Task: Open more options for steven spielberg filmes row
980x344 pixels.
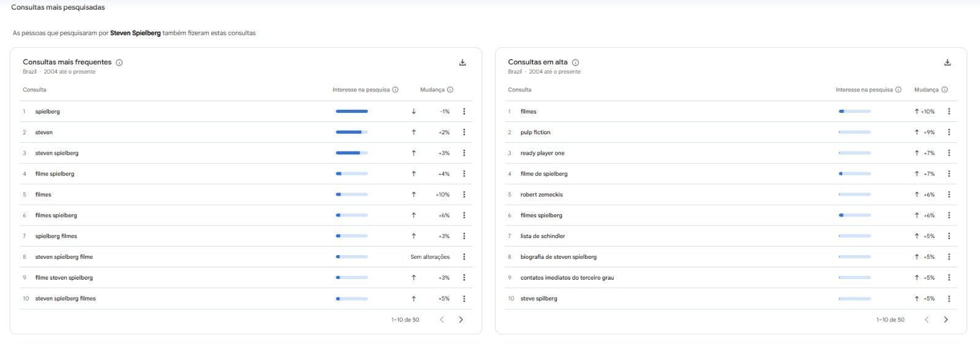Action: coord(464,299)
